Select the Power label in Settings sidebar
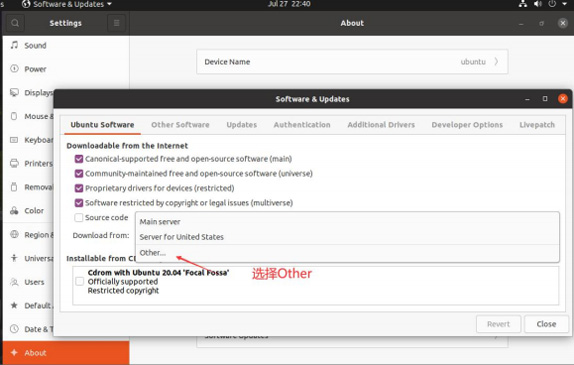The height and width of the screenshot is (365, 574). pyautogui.click(x=35, y=69)
